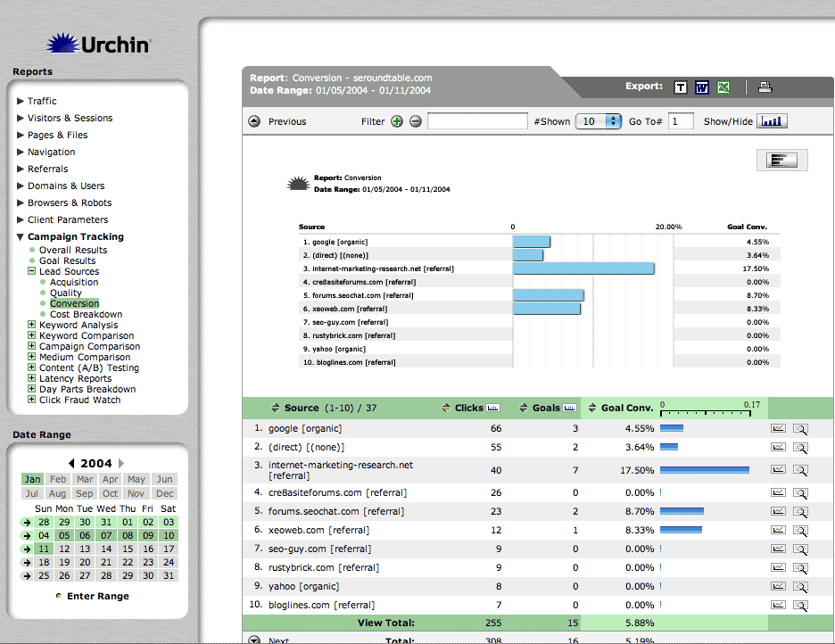Click Enter Range link

click(x=98, y=596)
